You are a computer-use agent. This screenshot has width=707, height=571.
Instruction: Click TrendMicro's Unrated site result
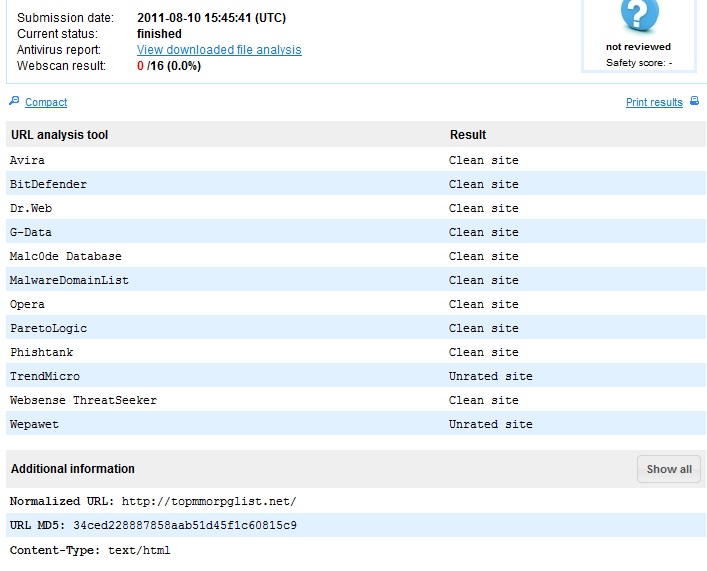tap(491, 376)
